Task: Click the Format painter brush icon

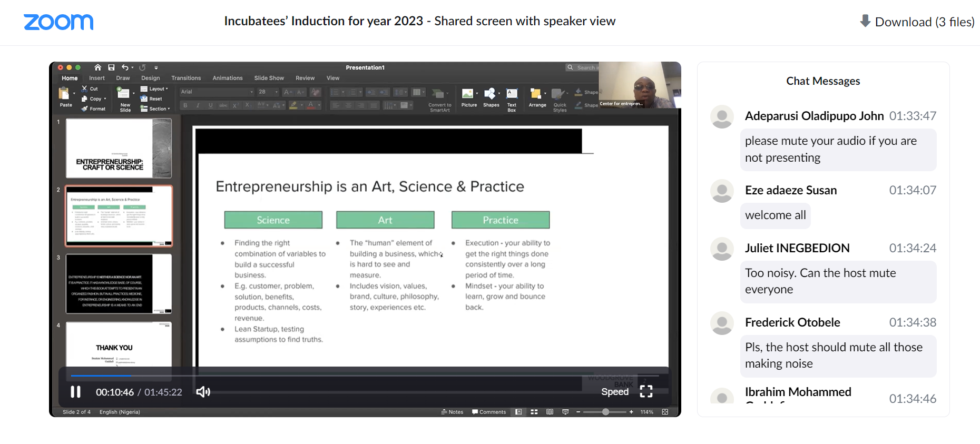Action: (84, 108)
